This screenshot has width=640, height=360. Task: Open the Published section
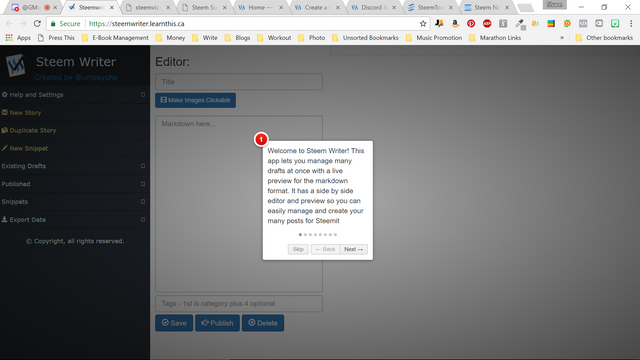16,184
